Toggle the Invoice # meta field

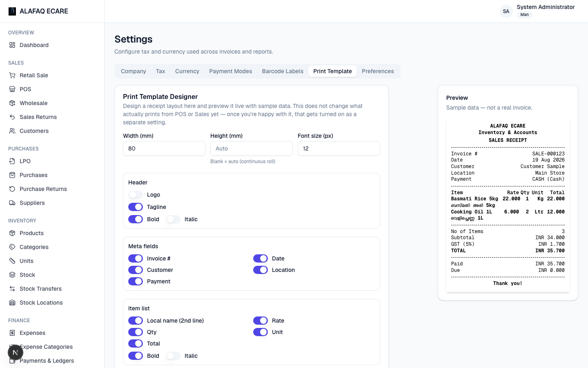pyautogui.click(x=136, y=258)
